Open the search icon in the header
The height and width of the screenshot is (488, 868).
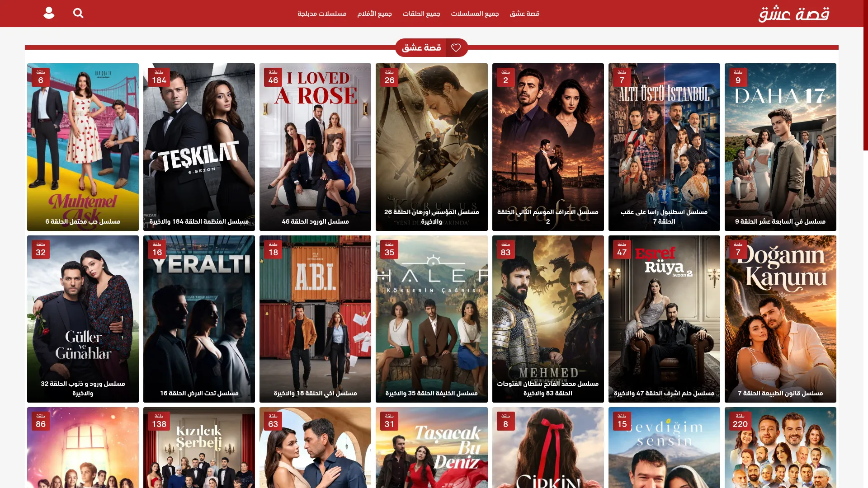tap(78, 14)
